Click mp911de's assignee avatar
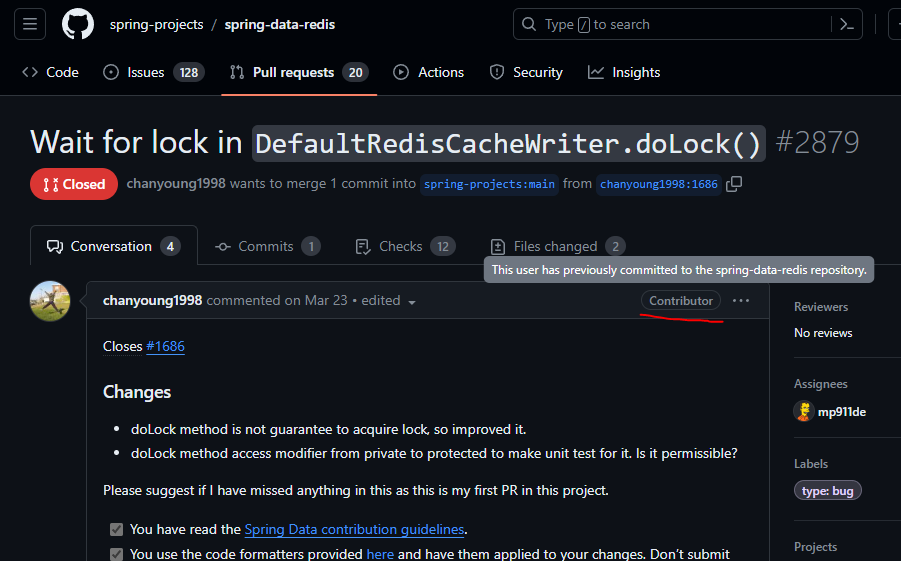 (x=804, y=412)
